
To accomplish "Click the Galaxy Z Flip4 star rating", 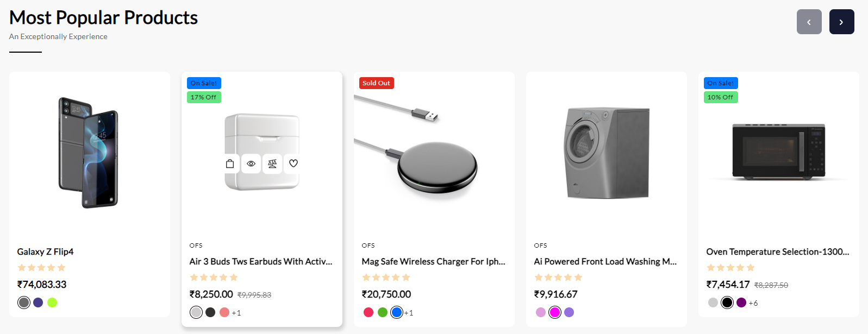I will (41, 268).
